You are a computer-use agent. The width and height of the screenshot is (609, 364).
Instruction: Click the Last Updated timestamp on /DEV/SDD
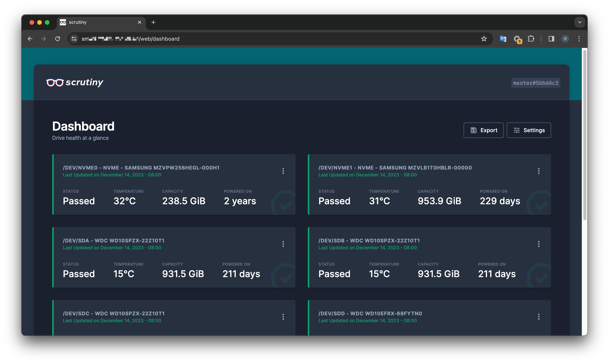368,321
